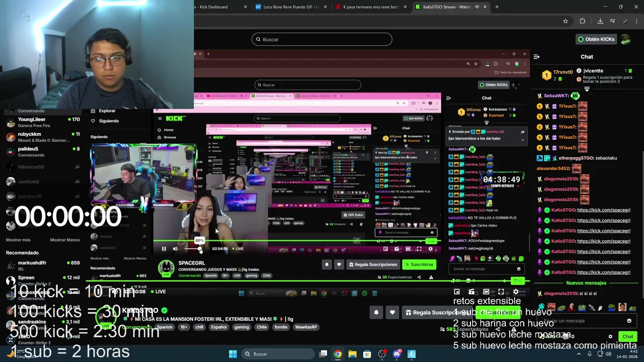The width and height of the screenshot is (644, 362).
Task: Switch to the Kick Dashboard browser tab
Action: (x=219, y=7)
